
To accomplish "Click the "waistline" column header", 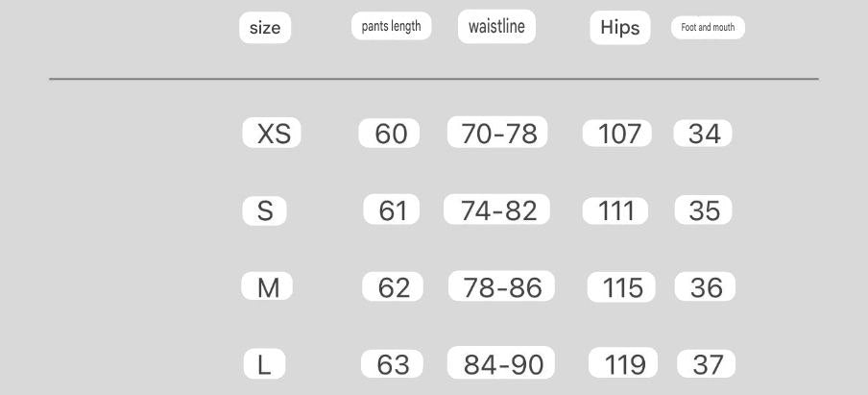I will pyautogui.click(x=496, y=27).
